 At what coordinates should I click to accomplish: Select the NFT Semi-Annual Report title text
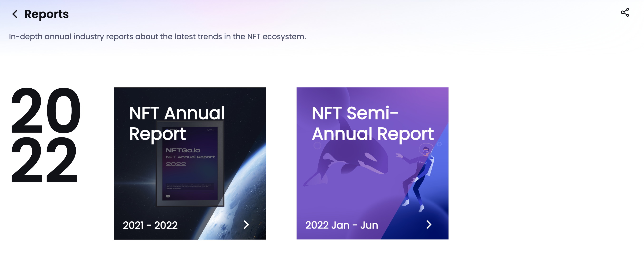tap(372, 123)
